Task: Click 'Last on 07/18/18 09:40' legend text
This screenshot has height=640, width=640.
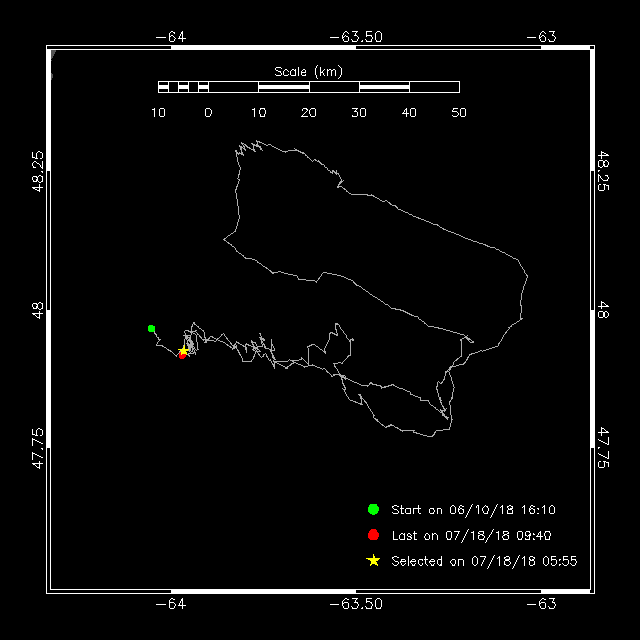Action: tap(471, 536)
